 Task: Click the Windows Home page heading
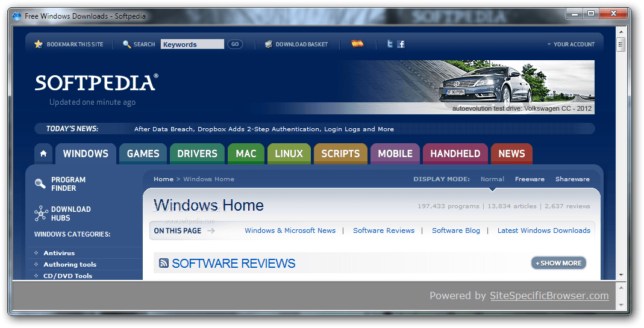tap(208, 205)
